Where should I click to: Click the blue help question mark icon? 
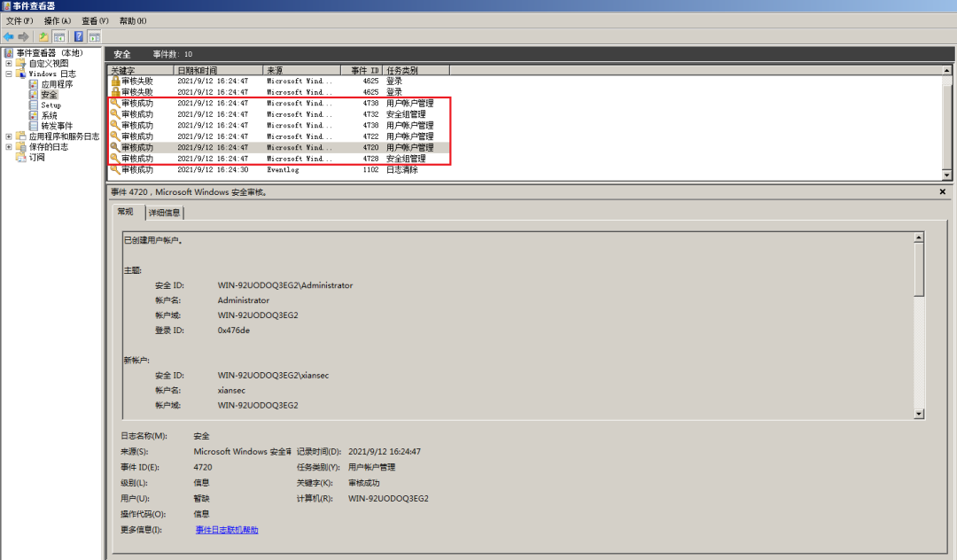(79, 36)
